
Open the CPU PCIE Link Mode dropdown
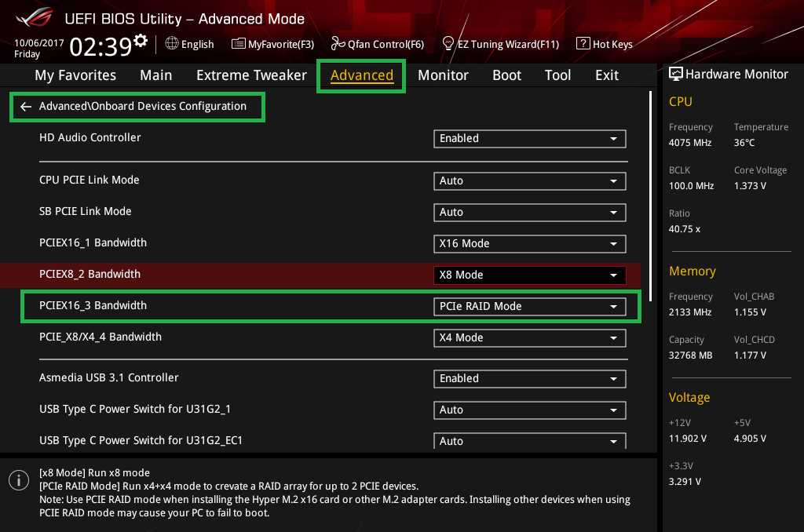(x=530, y=181)
